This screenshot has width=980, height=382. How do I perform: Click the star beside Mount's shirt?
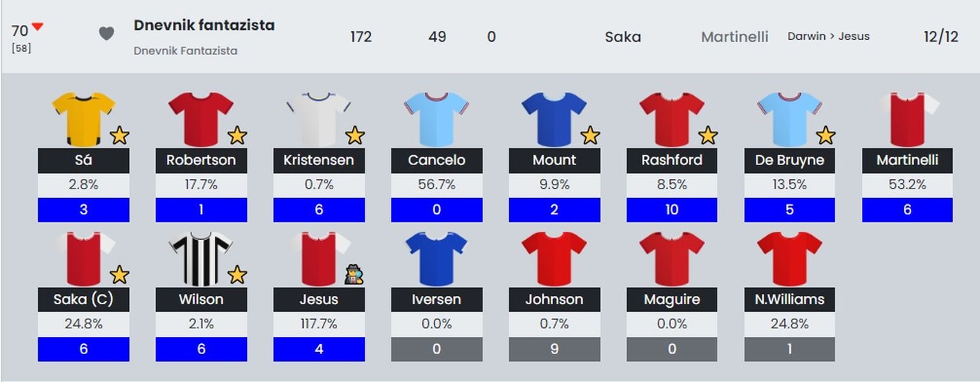(590, 135)
